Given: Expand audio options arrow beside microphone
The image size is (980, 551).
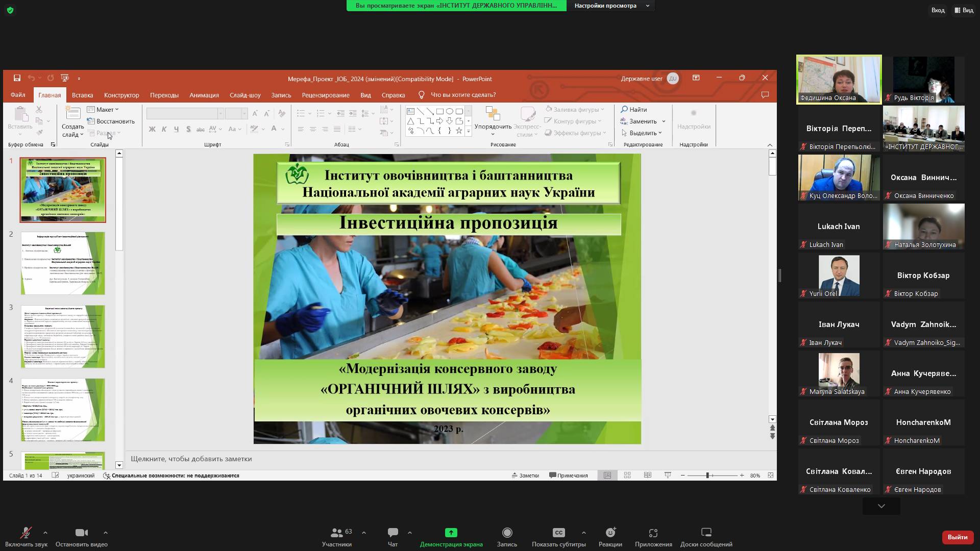Looking at the screenshot, I should click(x=45, y=533).
